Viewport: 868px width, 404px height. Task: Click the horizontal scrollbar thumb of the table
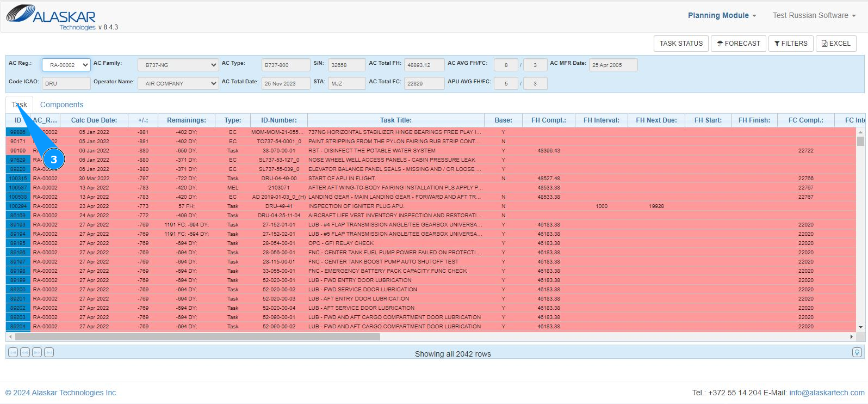pos(196,337)
